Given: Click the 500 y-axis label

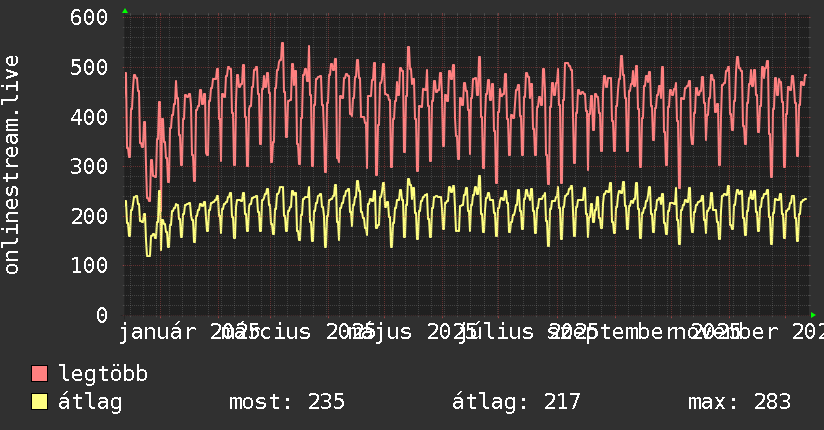Looking at the screenshot, I should (89, 67).
